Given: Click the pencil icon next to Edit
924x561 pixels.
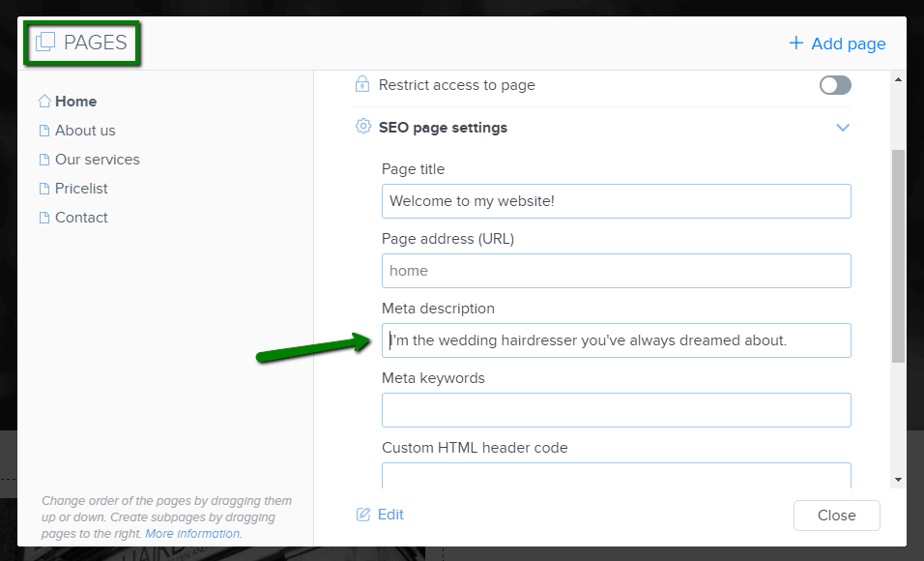Looking at the screenshot, I should 362,515.
